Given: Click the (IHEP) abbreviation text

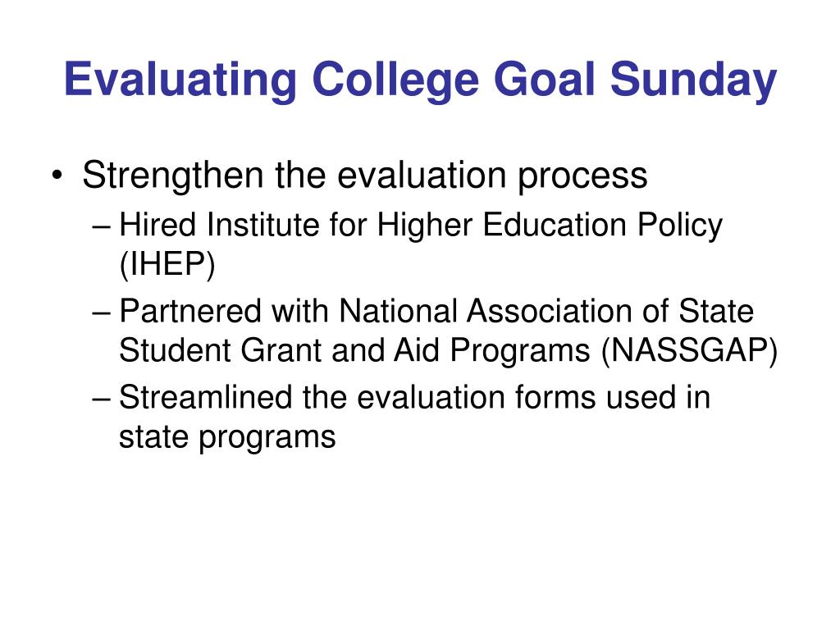Looking at the screenshot, I should [x=167, y=265].
